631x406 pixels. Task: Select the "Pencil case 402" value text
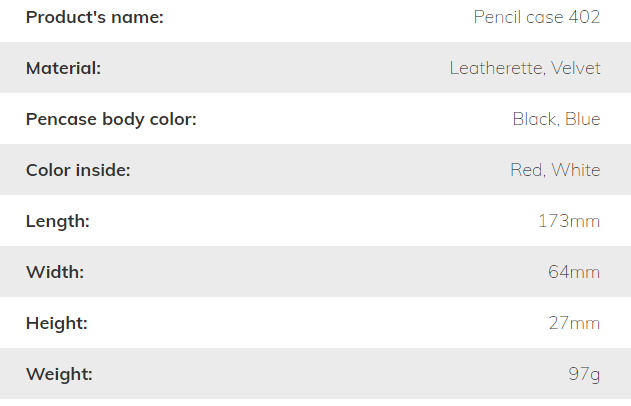tap(536, 17)
